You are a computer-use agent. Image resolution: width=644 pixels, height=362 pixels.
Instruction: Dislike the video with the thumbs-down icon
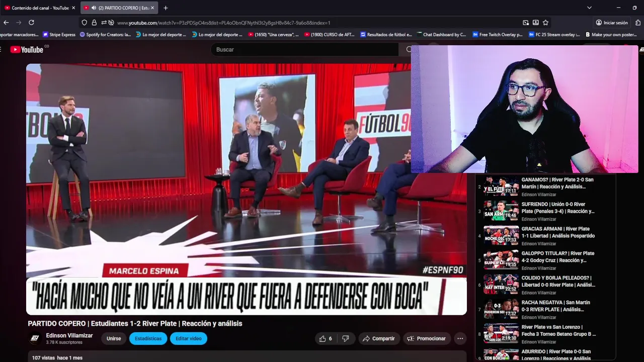click(346, 338)
